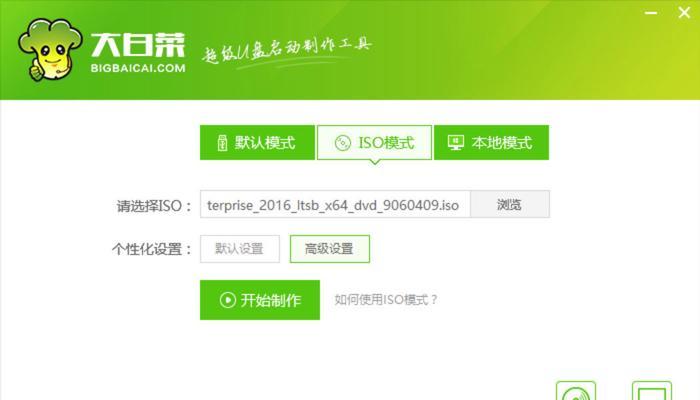This screenshot has width=700, height=400.
Task: Open the 如何使用ISO模式？ help link
Action: [386, 300]
